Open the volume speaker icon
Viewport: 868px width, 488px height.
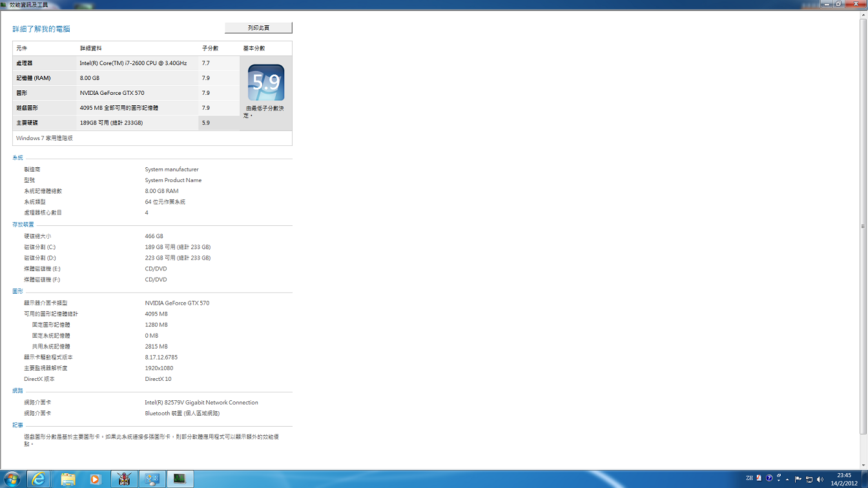point(820,479)
